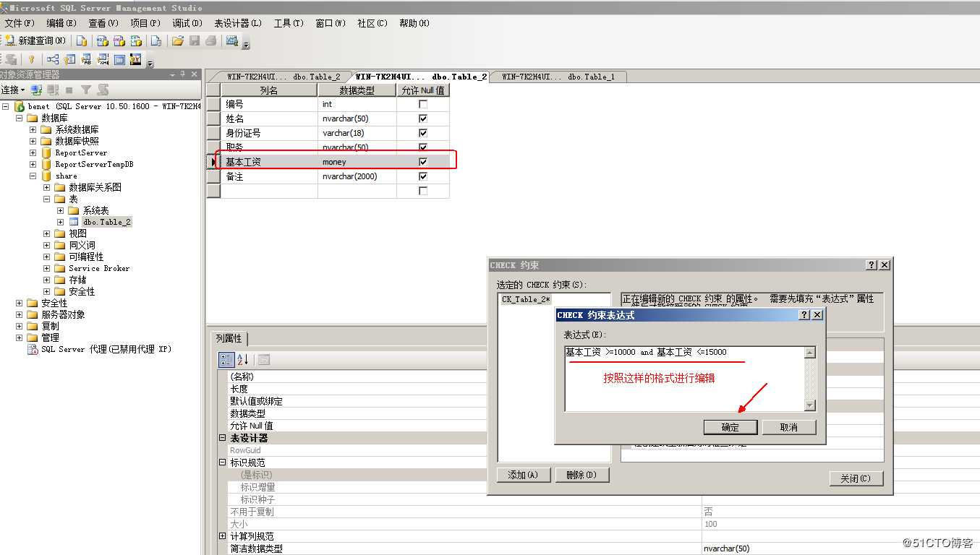Click the Open File folder icon
Viewport: 980px width, 555px height.
tap(177, 41)
